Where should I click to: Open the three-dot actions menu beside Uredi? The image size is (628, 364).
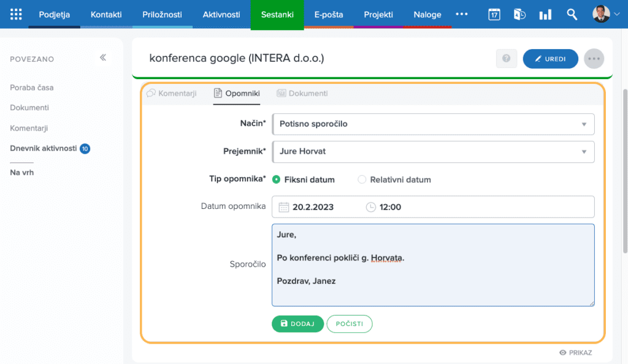coord(594,59)
